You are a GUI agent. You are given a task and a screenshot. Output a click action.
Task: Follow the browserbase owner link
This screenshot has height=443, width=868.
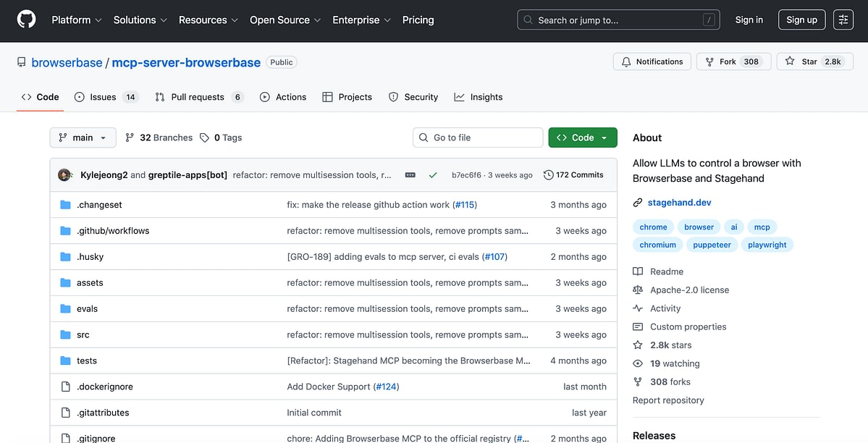point(67,62)
